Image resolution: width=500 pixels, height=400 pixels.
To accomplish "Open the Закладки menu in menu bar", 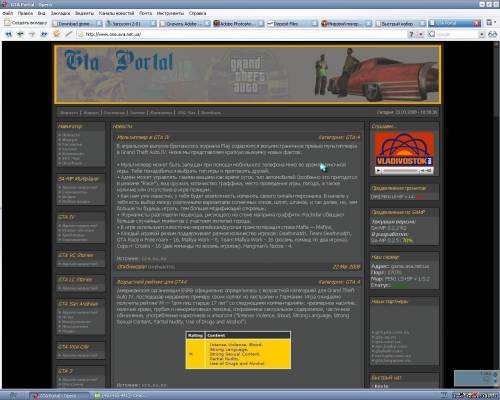I will 60,13.
